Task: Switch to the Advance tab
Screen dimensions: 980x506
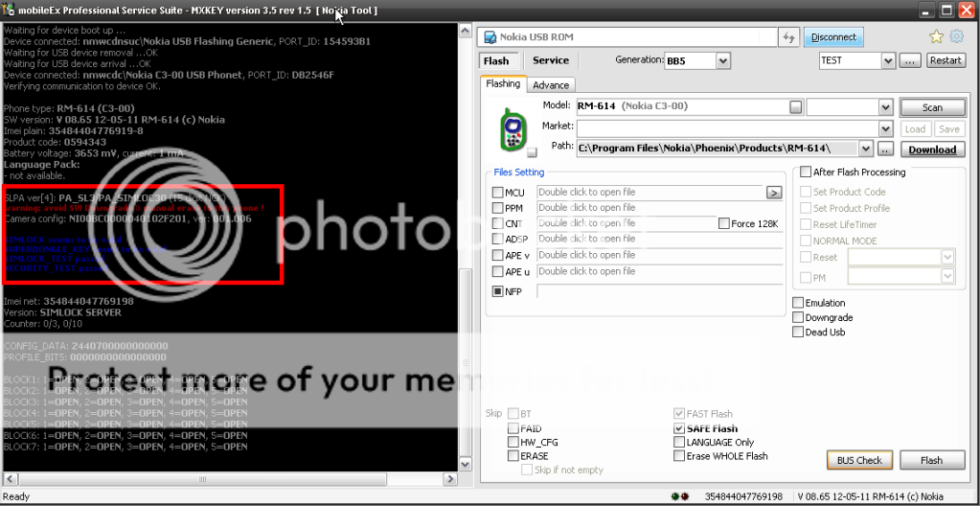Action: point(551,84)
